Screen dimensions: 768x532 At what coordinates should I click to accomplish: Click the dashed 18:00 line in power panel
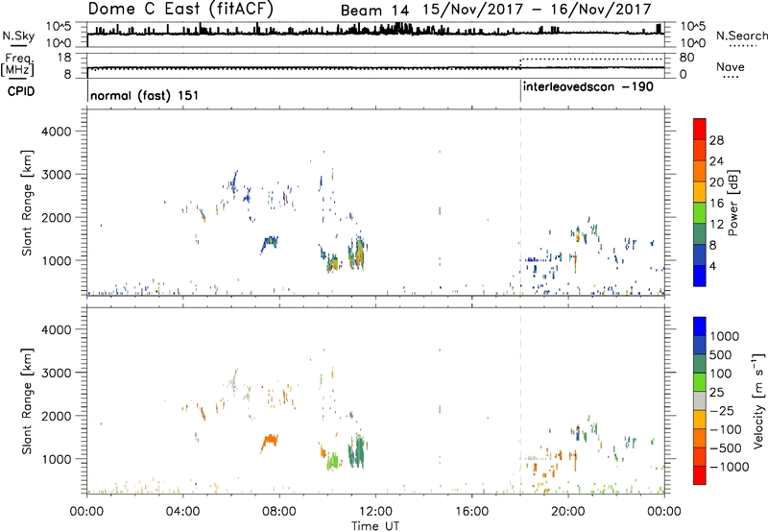(x=520, y=203)
